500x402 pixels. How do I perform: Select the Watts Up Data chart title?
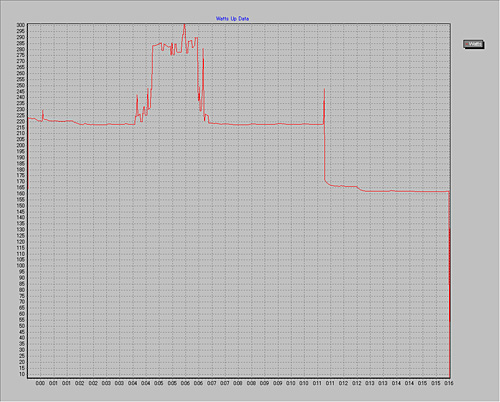232,19
